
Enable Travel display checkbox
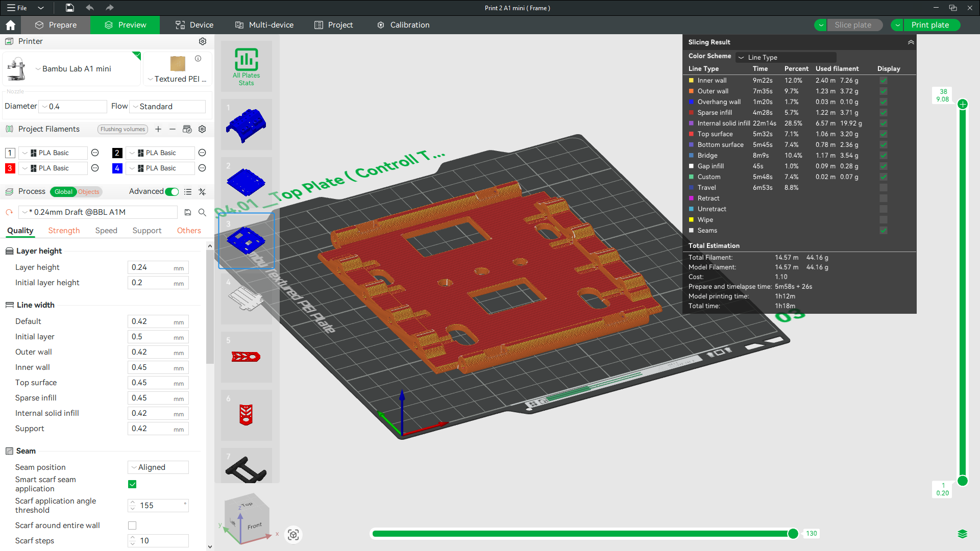coord(884,188)
